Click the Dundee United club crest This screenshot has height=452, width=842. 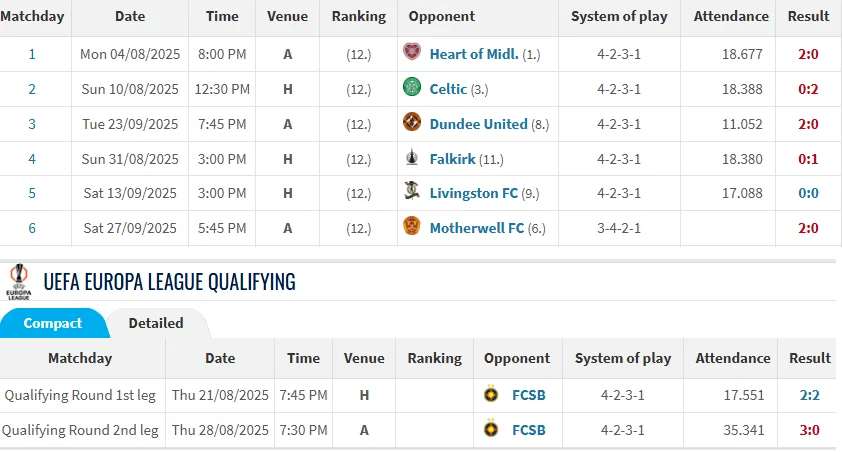click(x=411, y=123)
